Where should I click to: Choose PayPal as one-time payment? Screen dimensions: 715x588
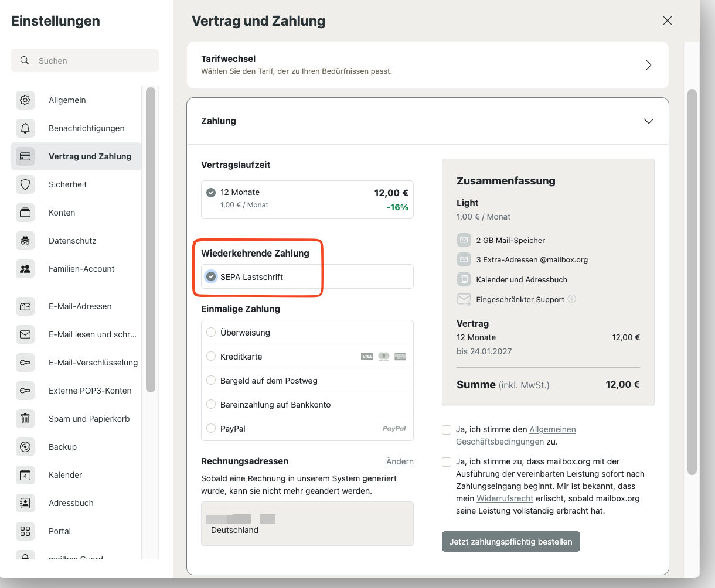tap(211, 429)
